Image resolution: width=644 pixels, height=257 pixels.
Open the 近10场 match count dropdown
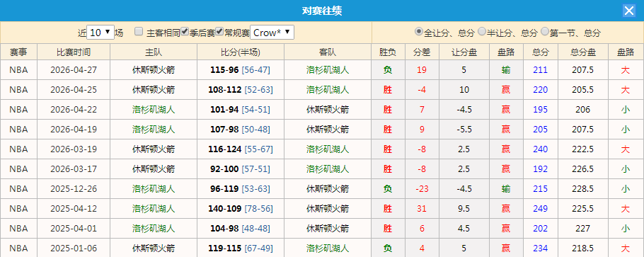[100, 33]
